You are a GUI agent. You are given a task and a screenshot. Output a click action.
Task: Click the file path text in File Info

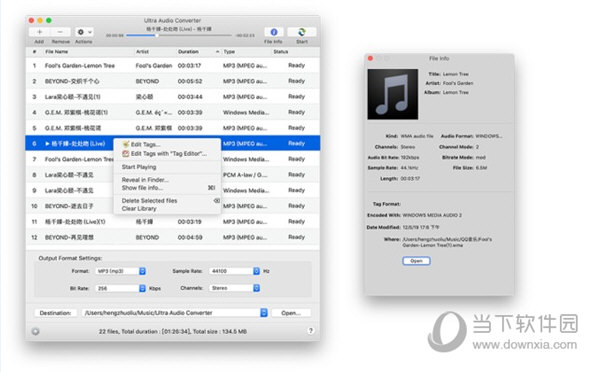tap(447, 242)
